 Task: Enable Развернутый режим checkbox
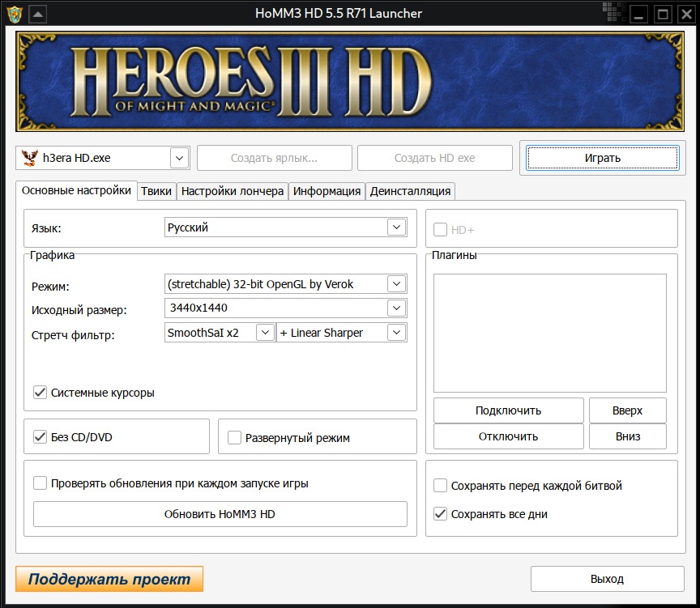coord(234,438)
